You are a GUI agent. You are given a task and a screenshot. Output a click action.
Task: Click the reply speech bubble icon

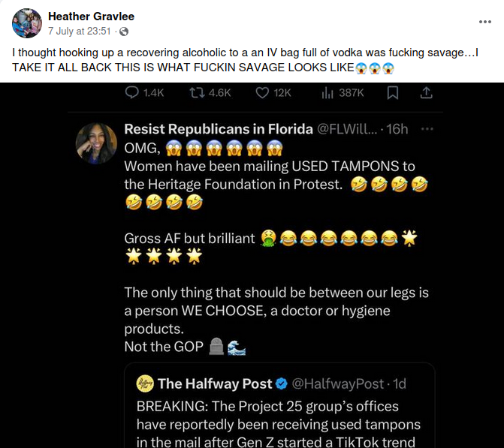click(131, 92)
